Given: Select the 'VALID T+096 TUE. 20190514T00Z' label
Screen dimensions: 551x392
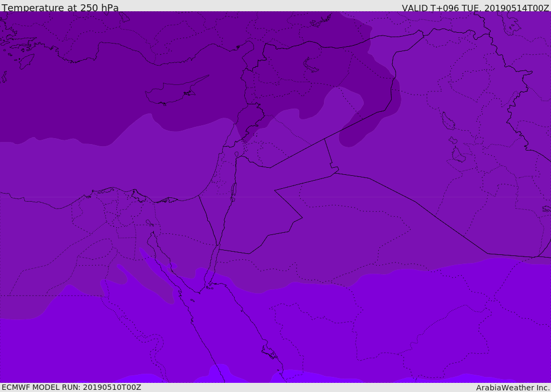Looking at the screenshot, I should (x=476, y=8).
